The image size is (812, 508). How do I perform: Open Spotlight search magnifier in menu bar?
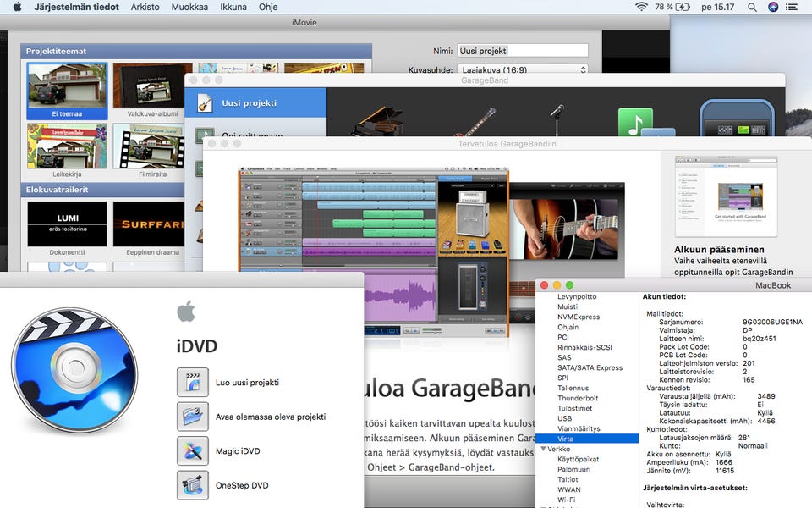[x=752, y=8]
